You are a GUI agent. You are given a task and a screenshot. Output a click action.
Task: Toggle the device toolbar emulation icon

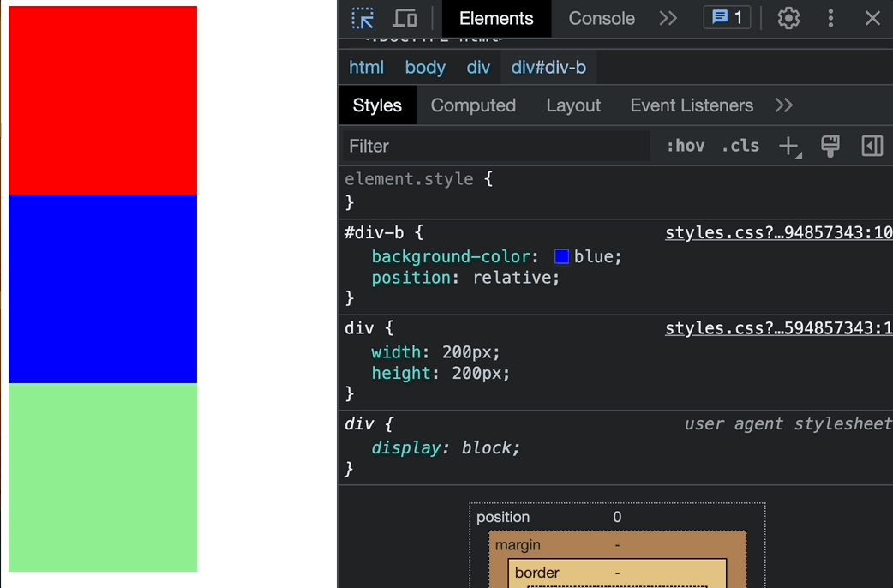pyautogui.click(x=405, y=18)
